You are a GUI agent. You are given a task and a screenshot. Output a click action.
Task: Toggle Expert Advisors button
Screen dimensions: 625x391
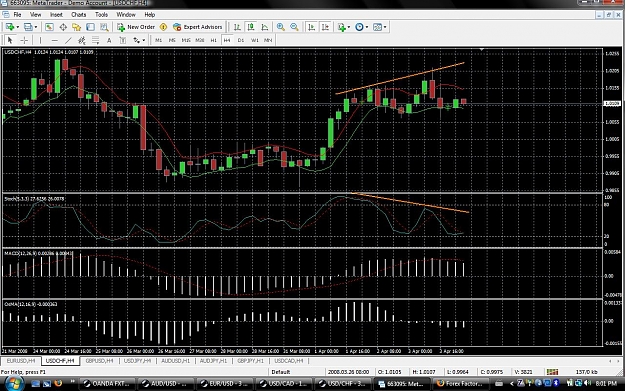tap(198, 27)
